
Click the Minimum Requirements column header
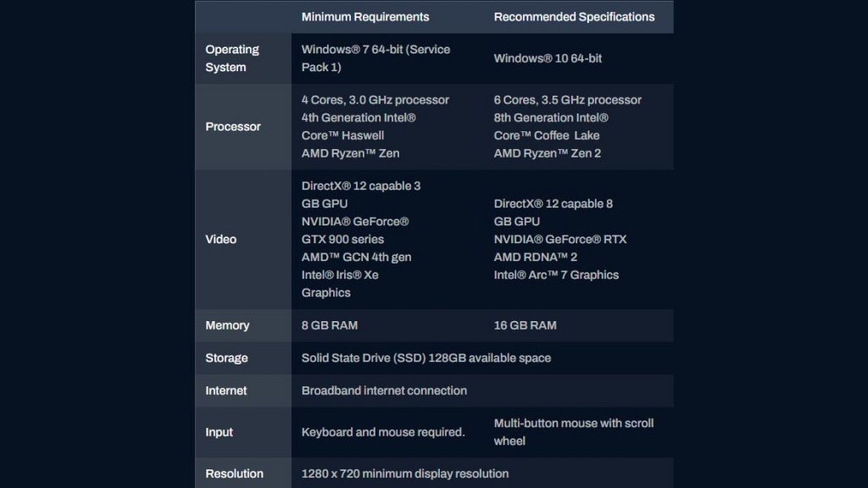point(365,17)
